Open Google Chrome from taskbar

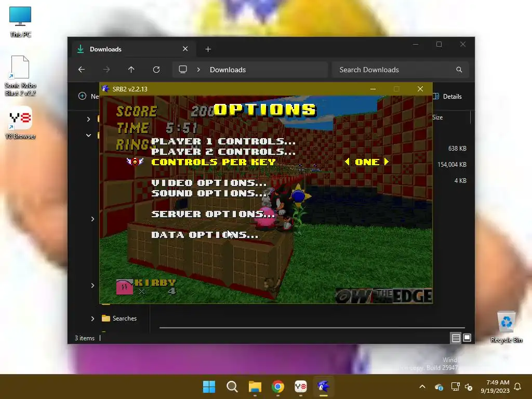(x=278, y=387)
